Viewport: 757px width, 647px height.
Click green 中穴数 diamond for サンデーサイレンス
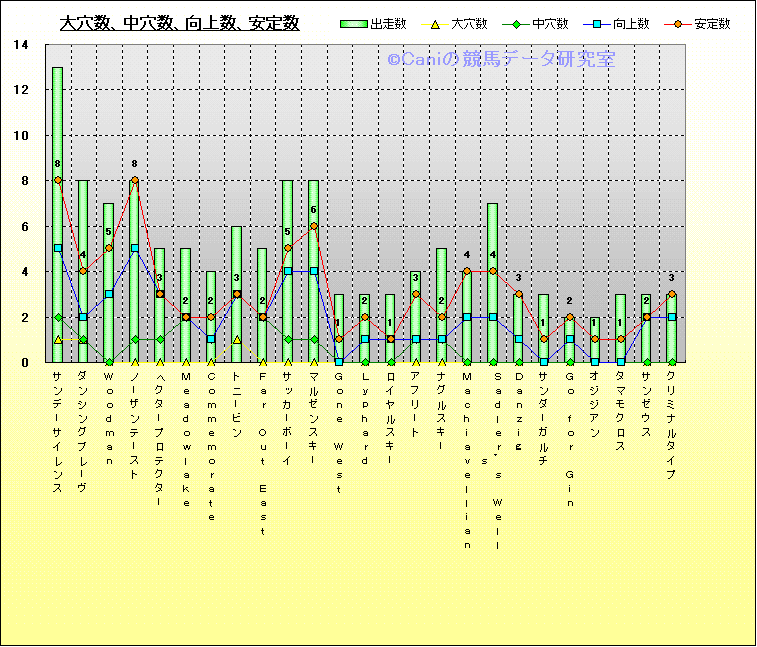click(x=58, y=317)
